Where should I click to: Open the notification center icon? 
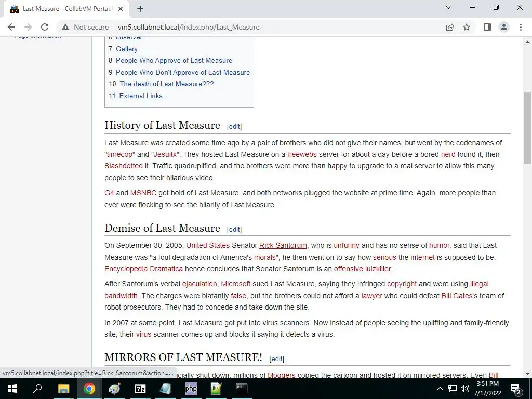tap(516, 389)
